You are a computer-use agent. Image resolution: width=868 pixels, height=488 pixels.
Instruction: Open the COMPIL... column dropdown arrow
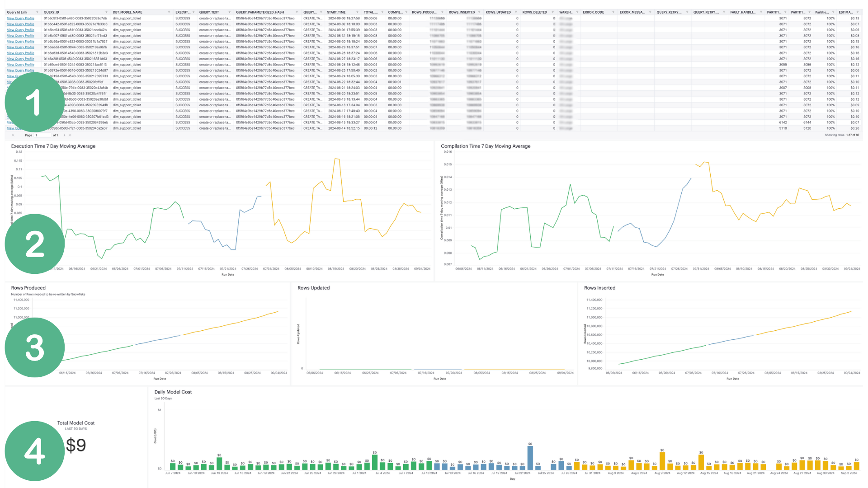(406, 12)
